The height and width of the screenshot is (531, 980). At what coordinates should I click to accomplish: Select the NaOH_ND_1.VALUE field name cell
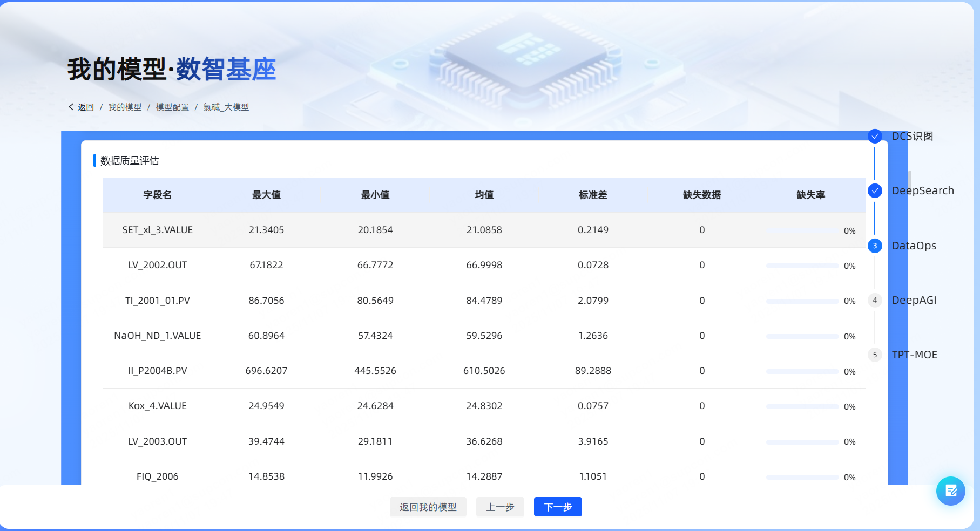pos(157,336)
